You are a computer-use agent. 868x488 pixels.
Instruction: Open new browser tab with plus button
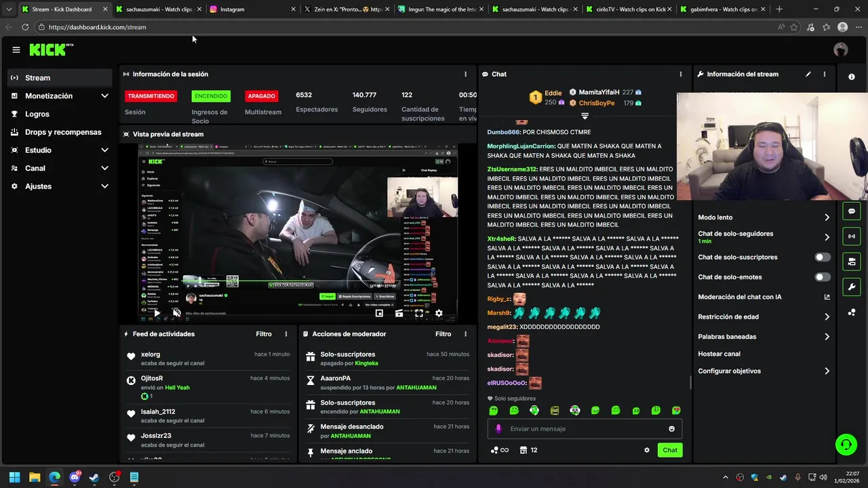tap(779, 9)
